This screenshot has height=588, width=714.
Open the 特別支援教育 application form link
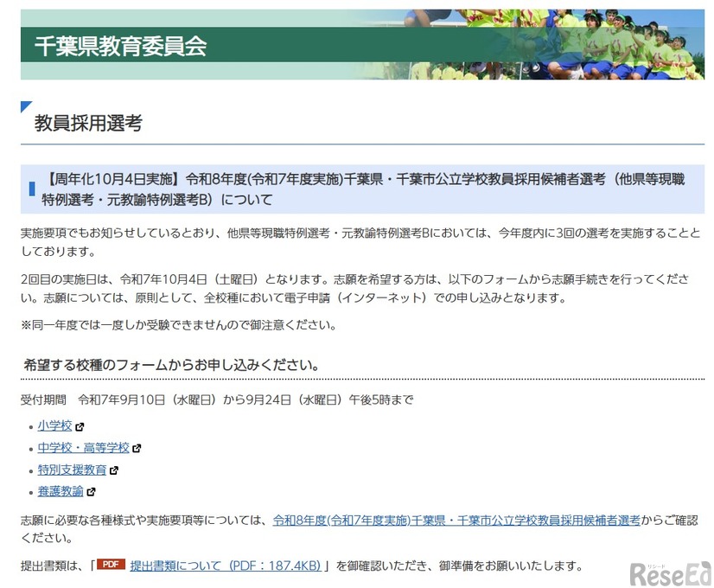coord(72,470)
